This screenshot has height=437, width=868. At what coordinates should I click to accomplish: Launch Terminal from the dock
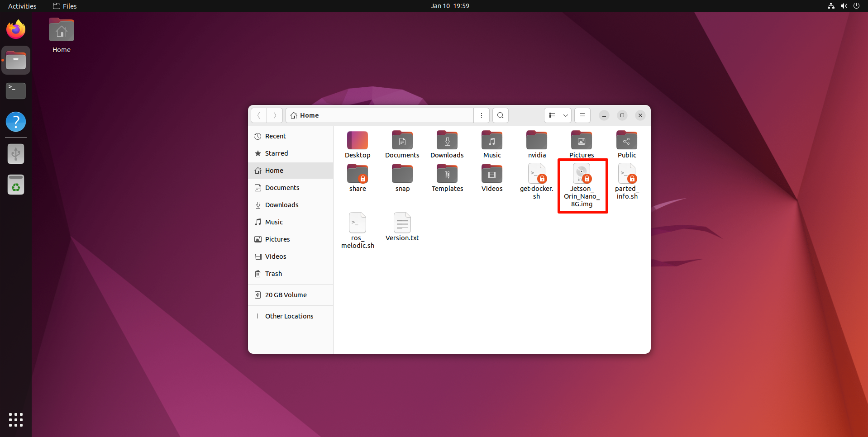(16, 91)
